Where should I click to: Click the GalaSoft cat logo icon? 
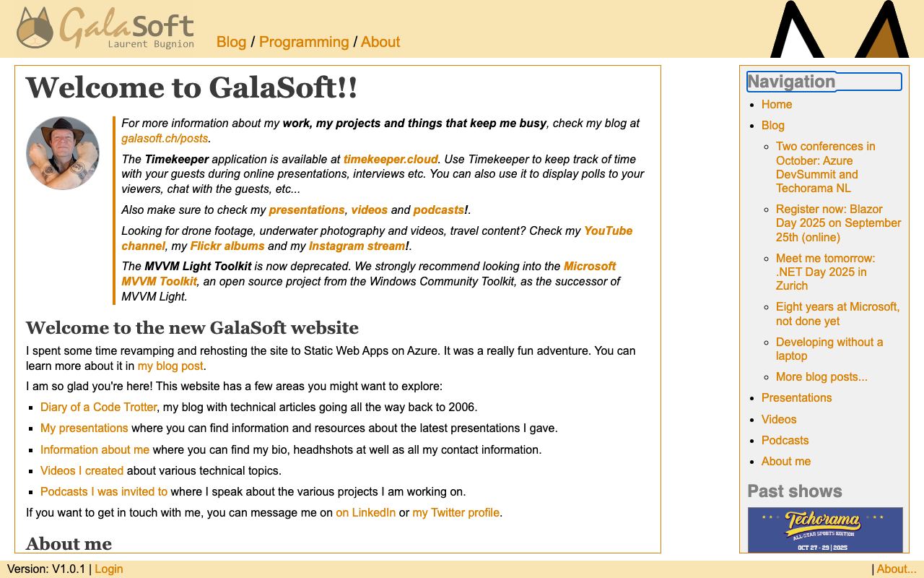[35, 27]
